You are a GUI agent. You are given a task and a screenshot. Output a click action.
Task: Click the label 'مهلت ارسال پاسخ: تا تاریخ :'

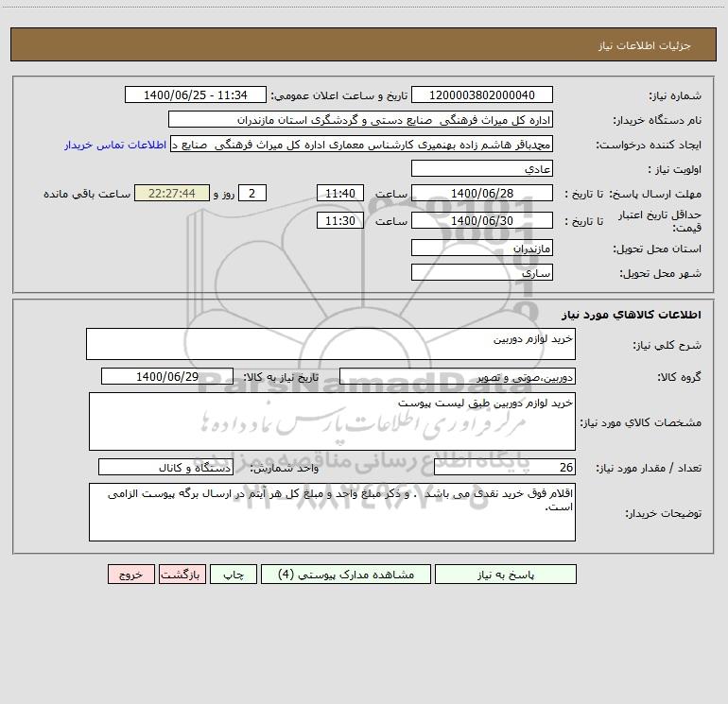(633, 194)
